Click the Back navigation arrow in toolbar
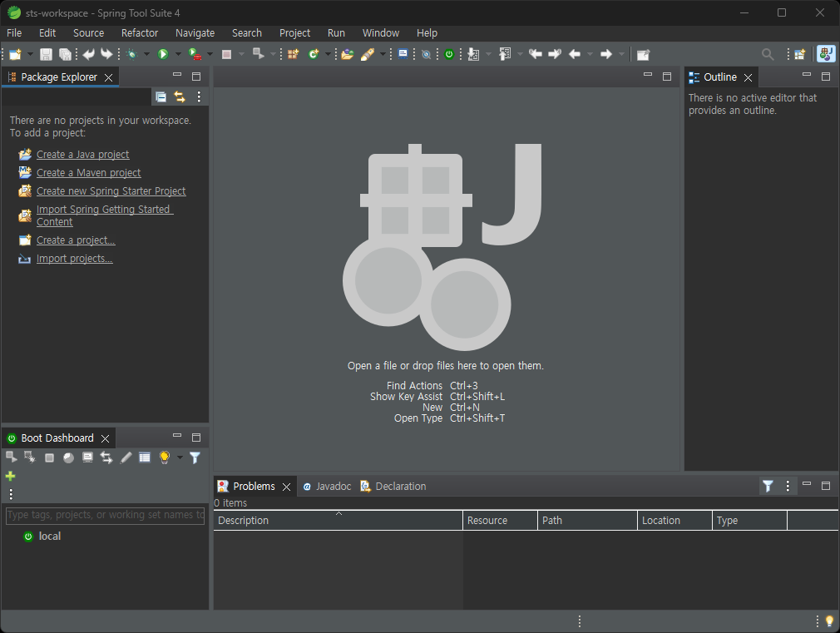 tap(575, 54)
